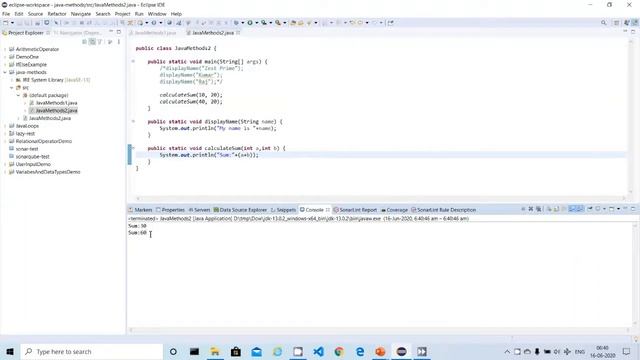Open File Explorer from taskbar
640x360 pixels.
[x=215, y=351]
